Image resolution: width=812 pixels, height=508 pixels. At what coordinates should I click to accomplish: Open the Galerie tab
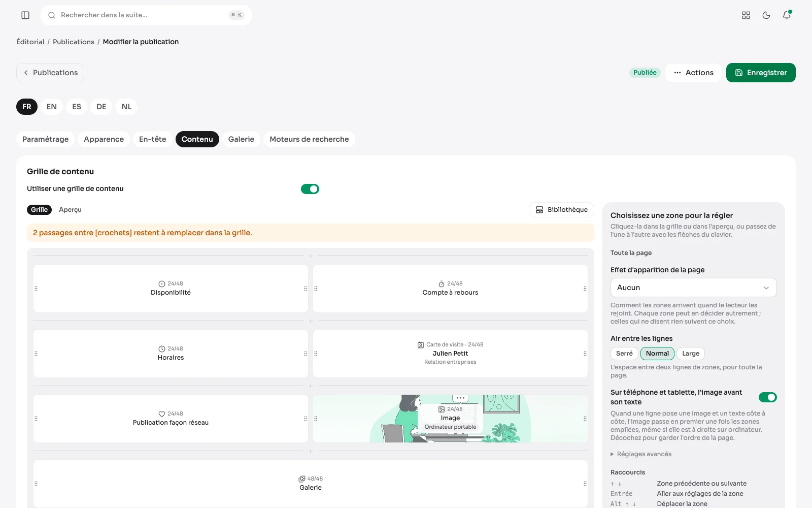241,139
